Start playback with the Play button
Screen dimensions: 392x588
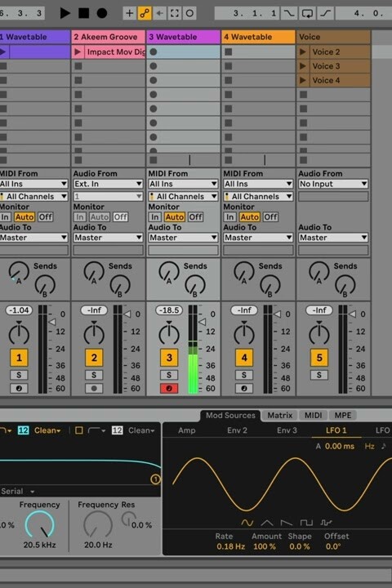(65, 13)
